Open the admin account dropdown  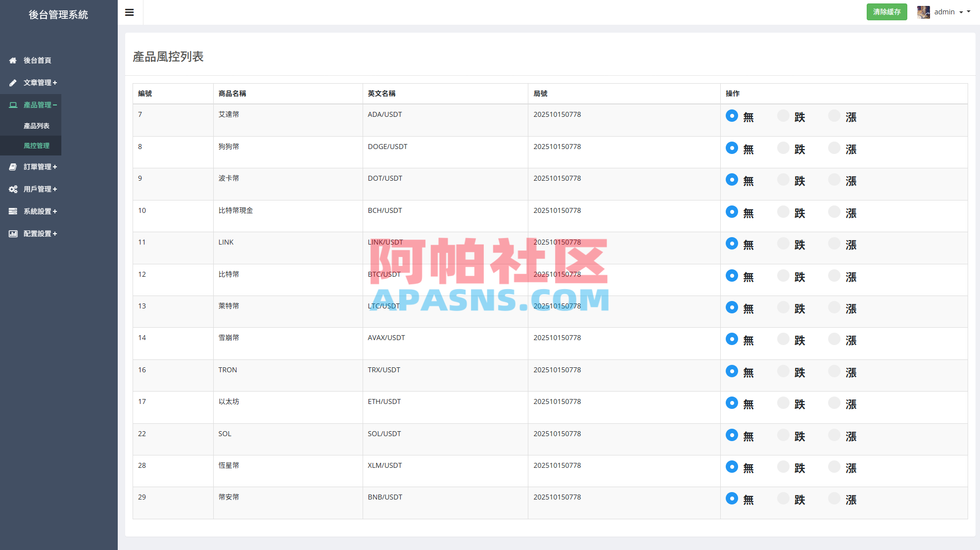point(948,12)
